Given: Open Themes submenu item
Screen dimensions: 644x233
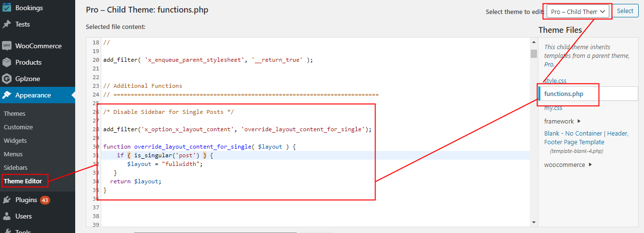Looking at the screenshot, I should (x=14, y=113).
